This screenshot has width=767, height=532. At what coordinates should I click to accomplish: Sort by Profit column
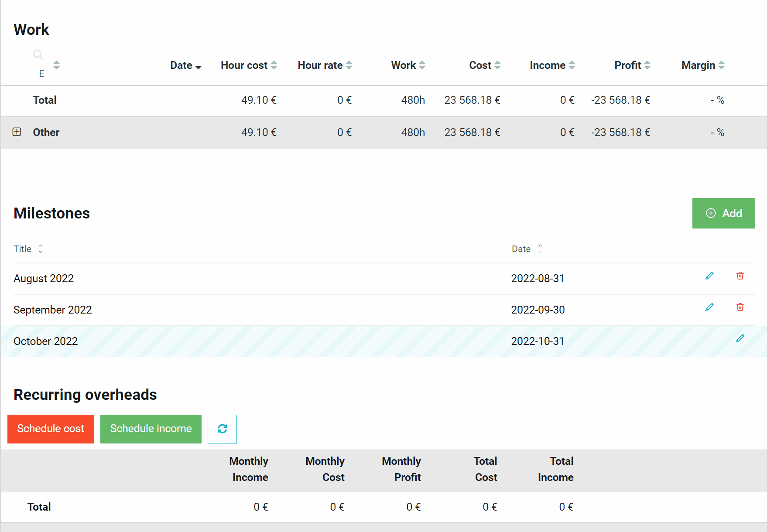[633, 65]
